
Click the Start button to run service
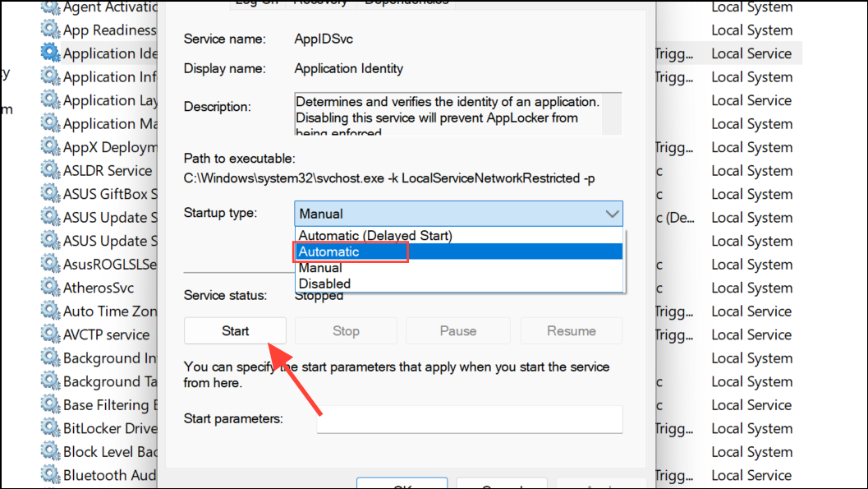tap(235, 330)
